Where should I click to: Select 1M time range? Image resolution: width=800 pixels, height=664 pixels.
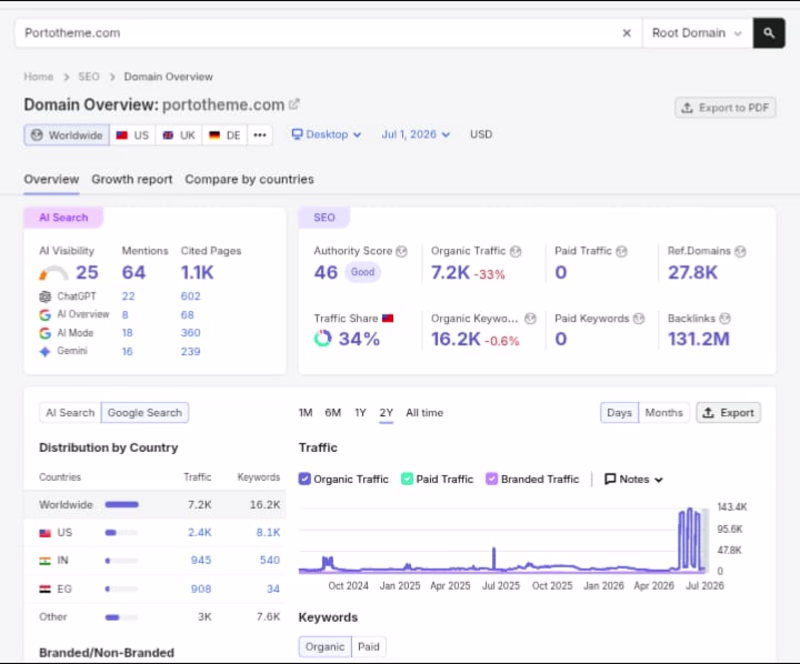point(306,412)
